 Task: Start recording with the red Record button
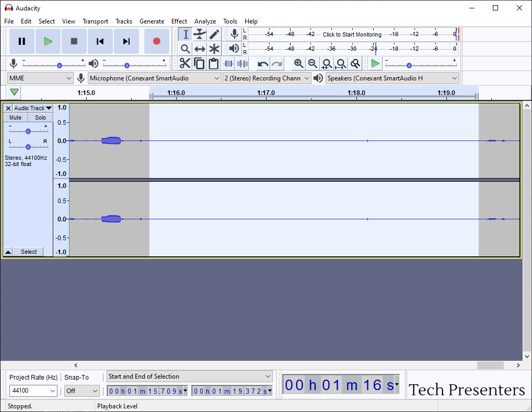click(156, 41)
